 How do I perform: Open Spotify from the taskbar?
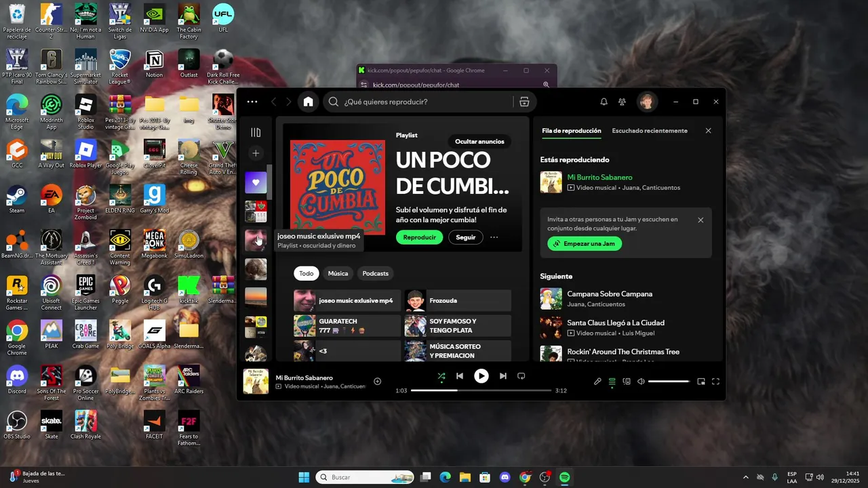[564, 477]
